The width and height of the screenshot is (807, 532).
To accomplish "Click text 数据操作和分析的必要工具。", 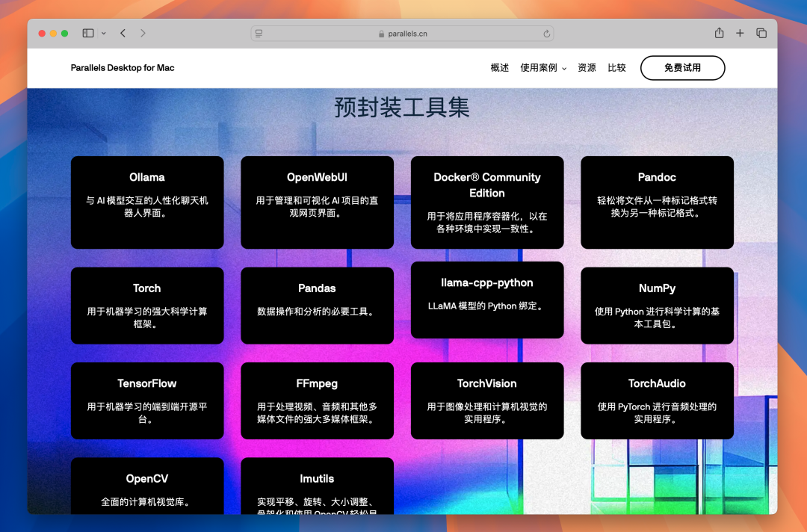I will click(317, 312).
